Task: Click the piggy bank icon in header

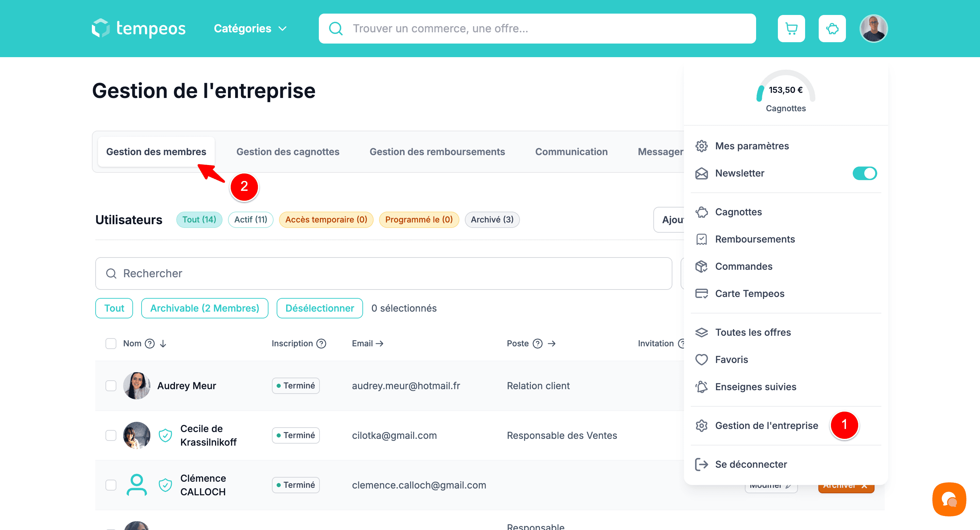Action: [832, 29]
